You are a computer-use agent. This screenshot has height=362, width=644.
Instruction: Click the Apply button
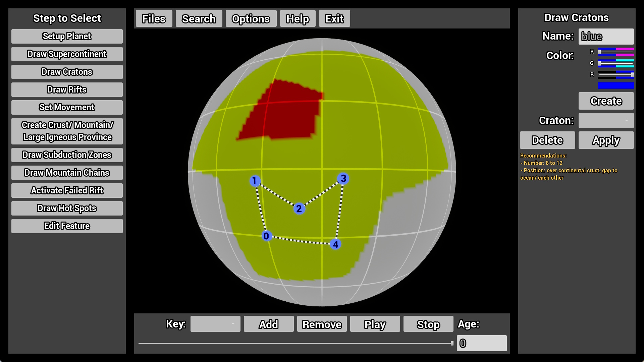coord(606,140)
